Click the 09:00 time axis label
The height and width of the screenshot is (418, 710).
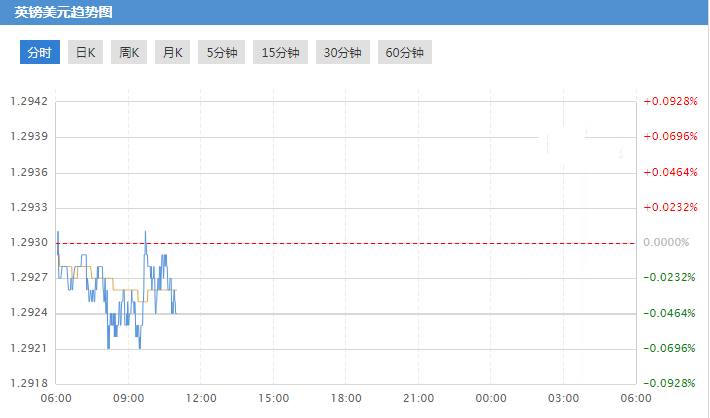[128, 398]
